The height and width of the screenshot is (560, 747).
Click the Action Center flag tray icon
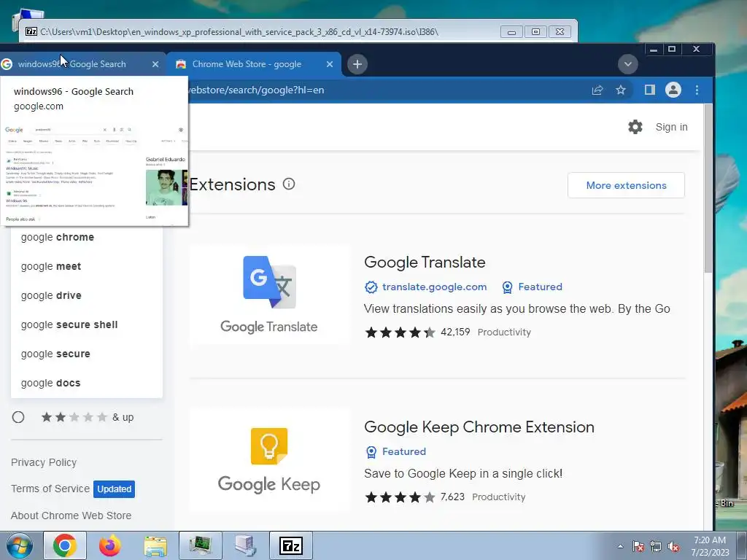pos(638,546)
